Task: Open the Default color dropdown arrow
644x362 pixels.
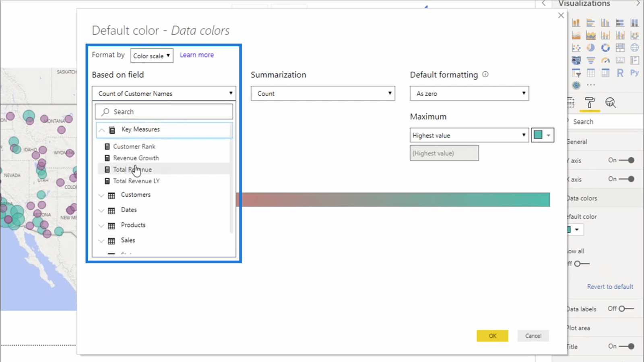Action: point(577,230)
